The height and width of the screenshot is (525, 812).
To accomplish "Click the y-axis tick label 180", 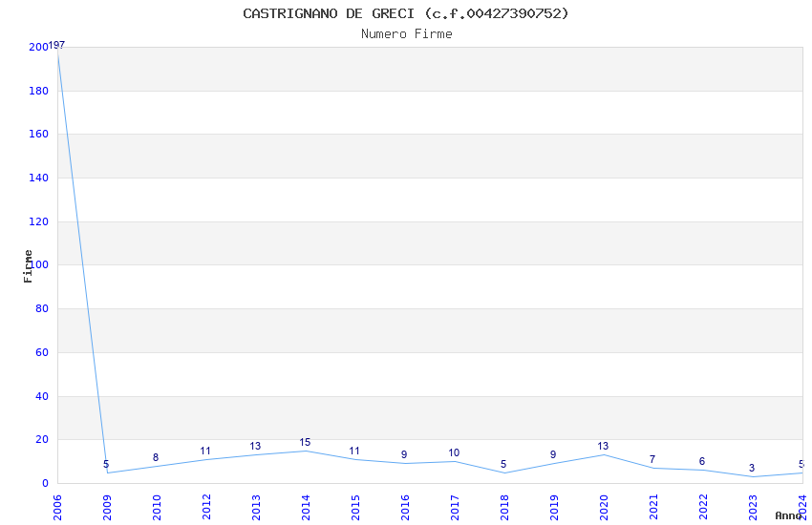I will point(39,91).
